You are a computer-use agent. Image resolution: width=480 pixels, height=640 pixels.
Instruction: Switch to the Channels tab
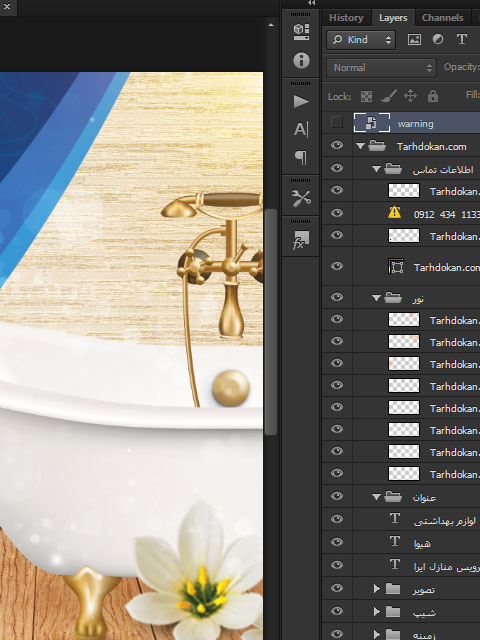(x=442, y=18)
